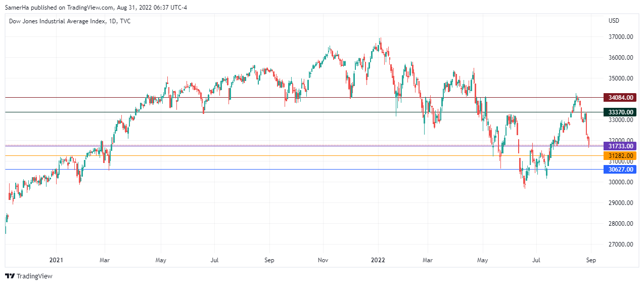Click the 29000.00 price axis value
Viewport: 644px width, 285px height.
point(621,203)
